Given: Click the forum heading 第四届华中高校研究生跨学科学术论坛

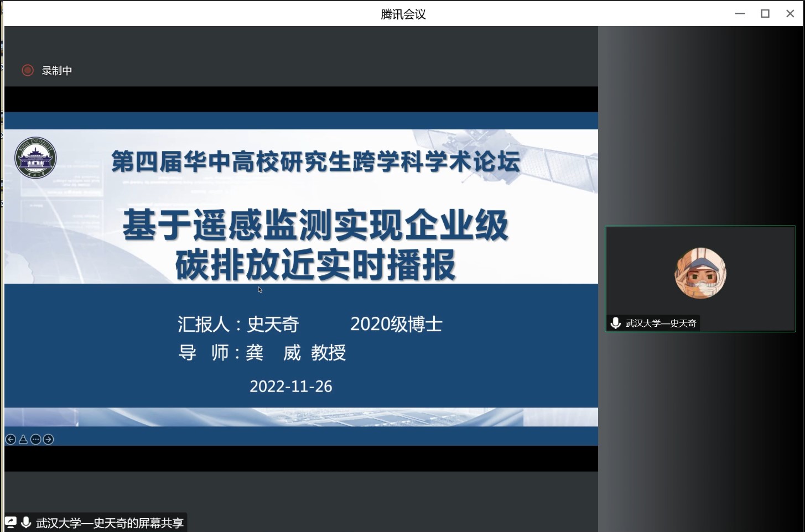Looking at the screenshot, I should [x=315, y=161].
